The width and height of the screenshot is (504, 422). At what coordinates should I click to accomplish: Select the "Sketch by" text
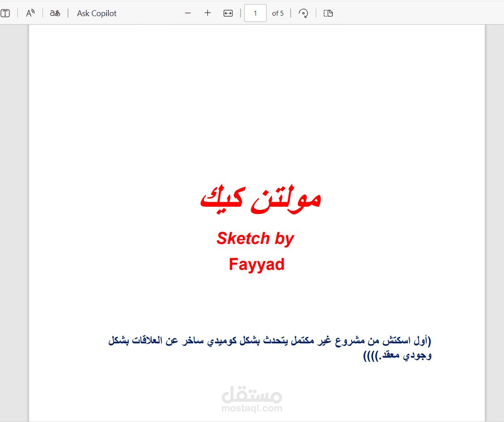(x=255, y=239)
